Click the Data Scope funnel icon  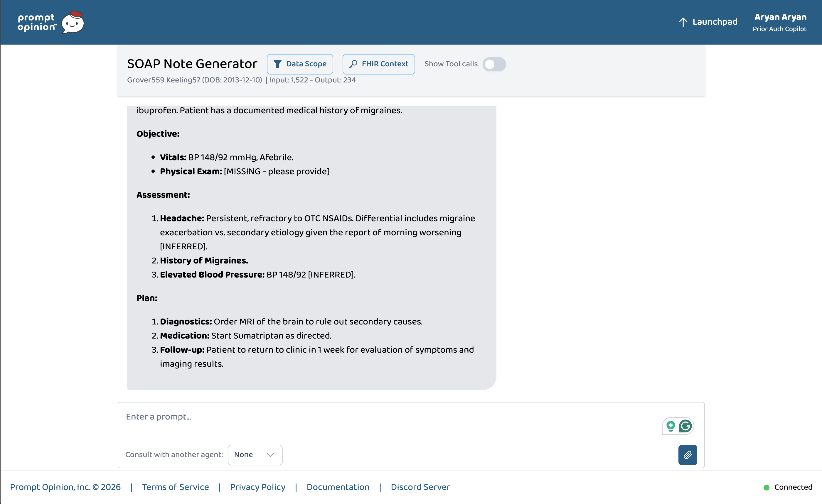pyautogui.click(x=277, y=64)
